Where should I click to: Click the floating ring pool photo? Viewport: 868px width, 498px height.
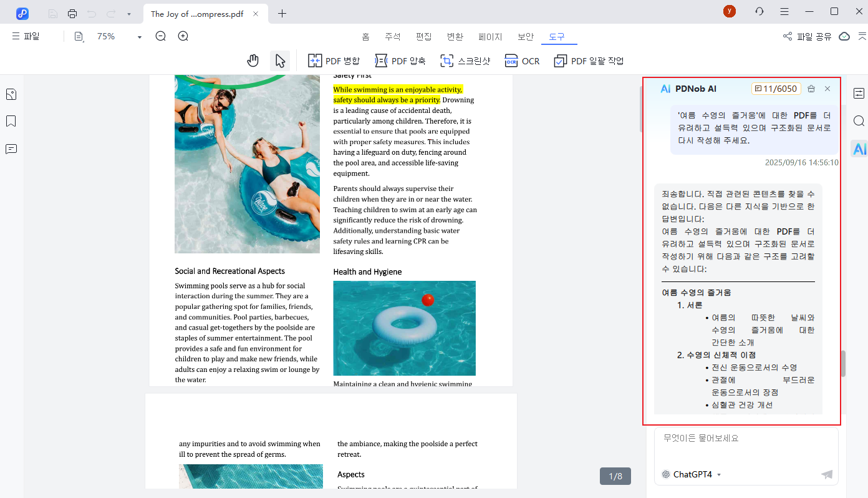[x=404, y=328]
